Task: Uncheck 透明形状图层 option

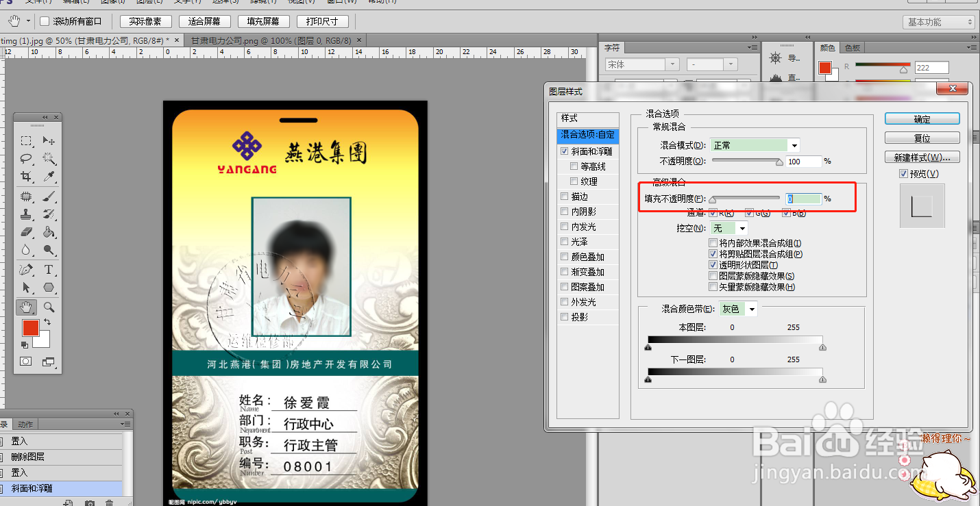Action: point(713,265)
